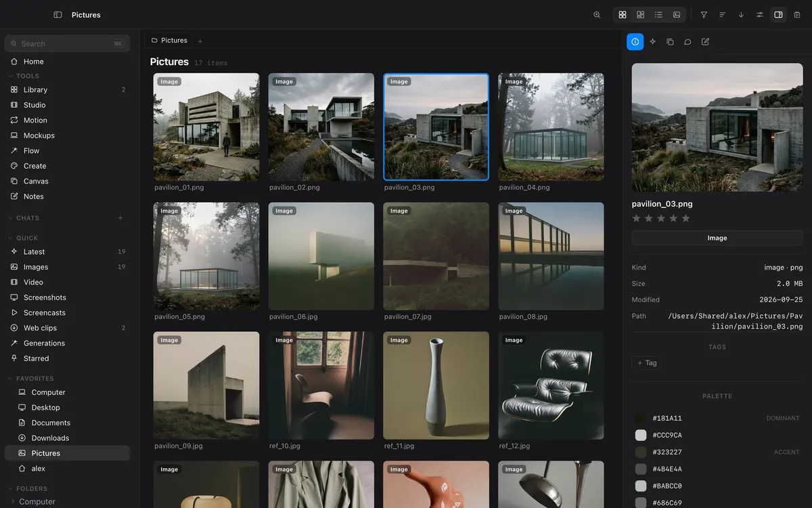This screenshot has width=812, height=508.
Task: Switch to single image view
Action: (x=677, y=15)
